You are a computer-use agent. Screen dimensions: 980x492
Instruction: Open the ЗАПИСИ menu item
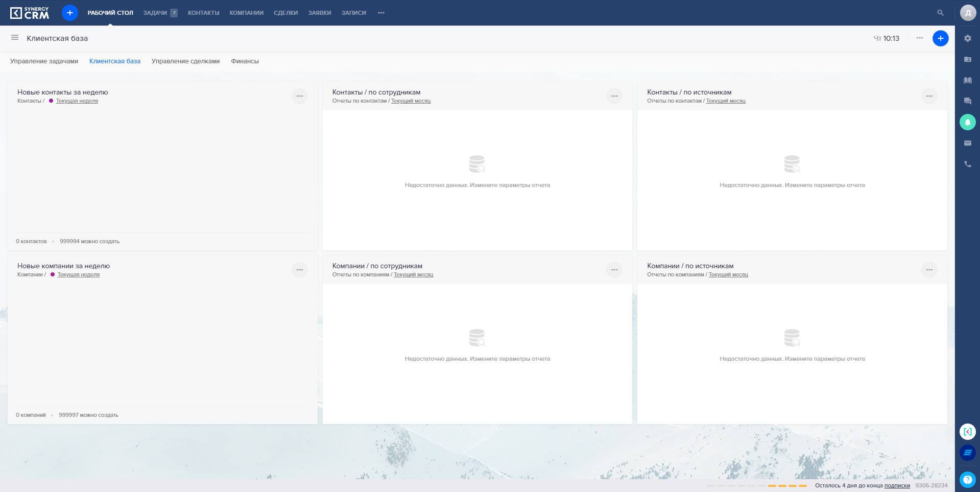coord(354,13)
